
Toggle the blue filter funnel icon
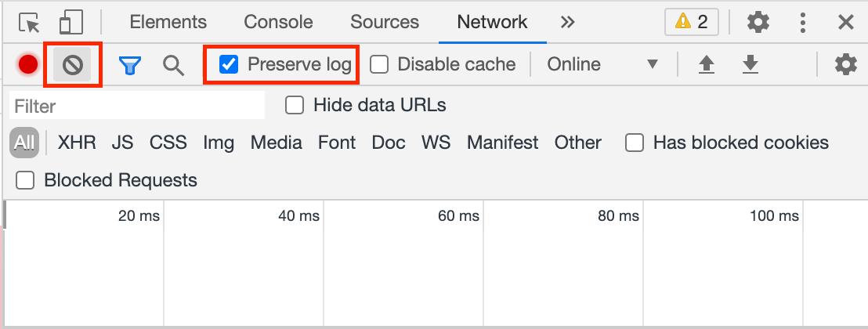130,65
